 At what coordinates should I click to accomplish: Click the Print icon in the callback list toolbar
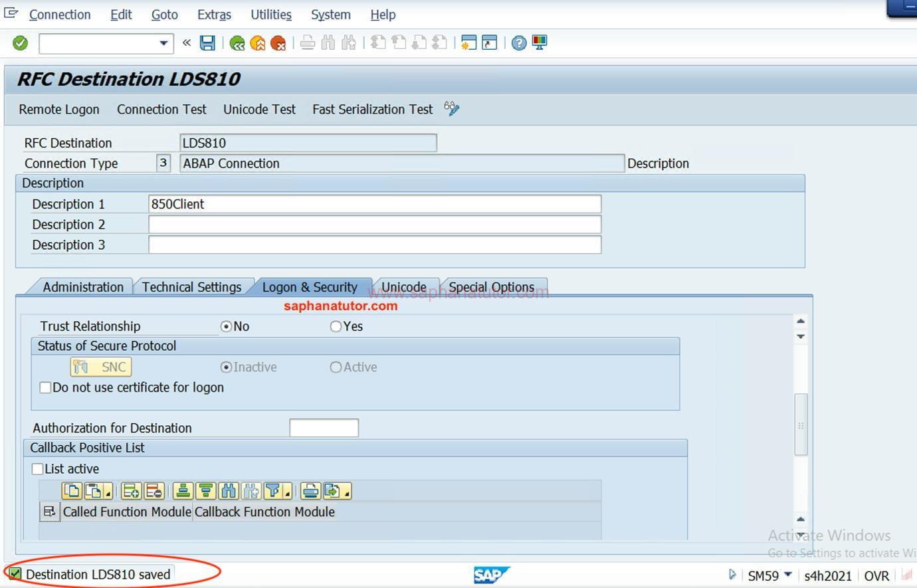tap(310, 491)
